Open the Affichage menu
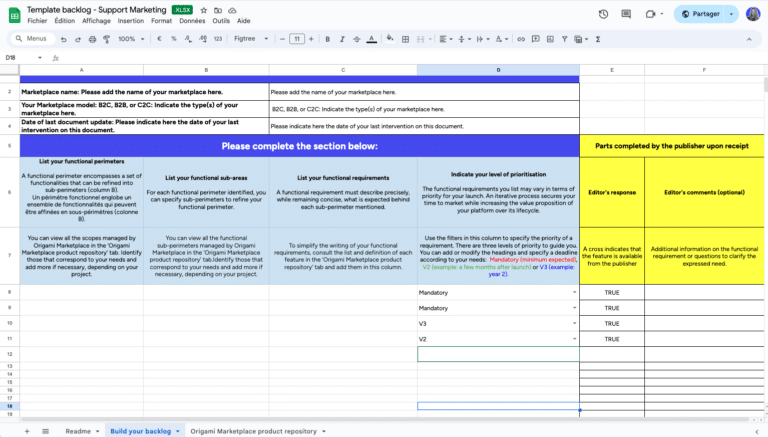Screen dimensions: 768x437 [96, 21]
